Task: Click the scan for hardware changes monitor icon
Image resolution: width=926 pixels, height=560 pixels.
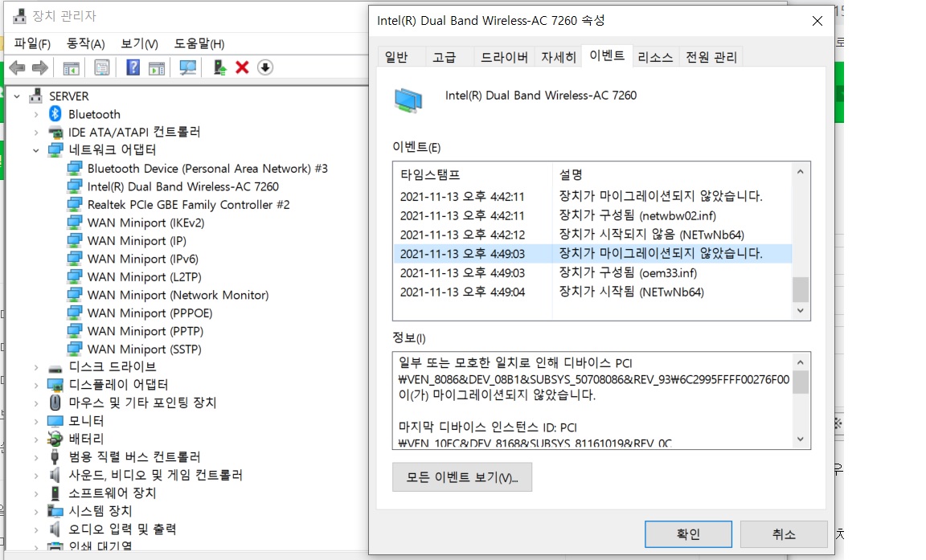Action: (x=188, y=67)
